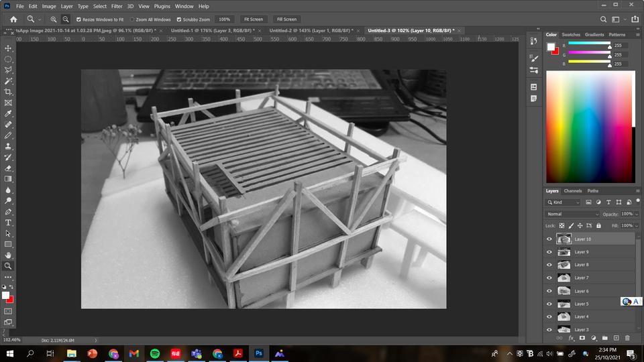Click the delete layer trash icon

click(x=627, y=338)
